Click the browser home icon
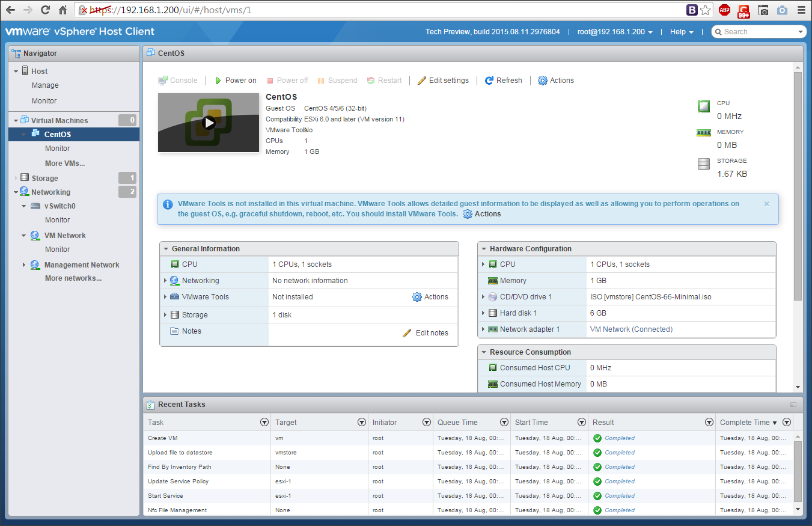 click(63, 10)
